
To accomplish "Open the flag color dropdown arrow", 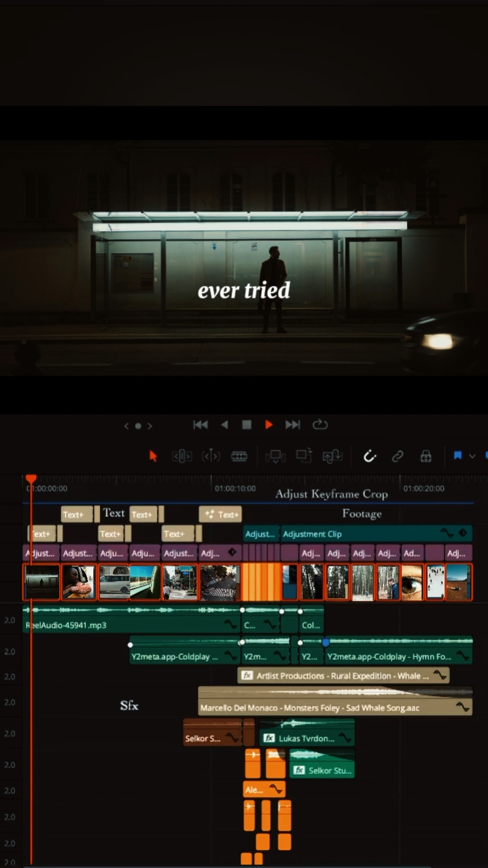I will (472, 456).
